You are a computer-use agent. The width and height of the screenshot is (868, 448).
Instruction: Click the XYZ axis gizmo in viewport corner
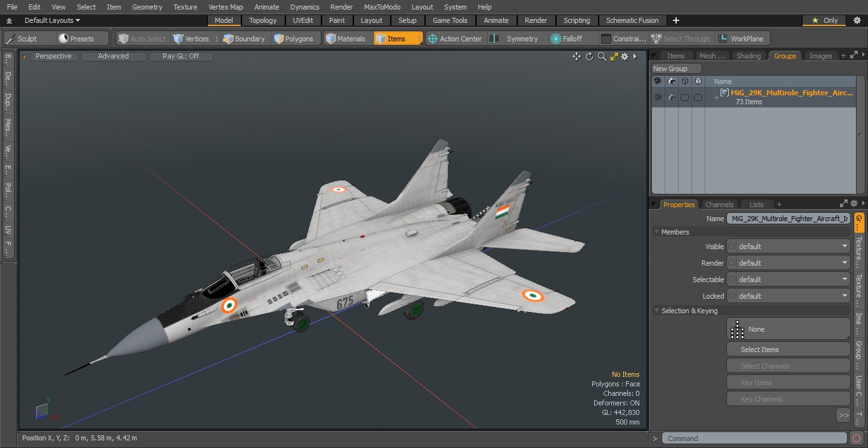[x=46, y=411]
